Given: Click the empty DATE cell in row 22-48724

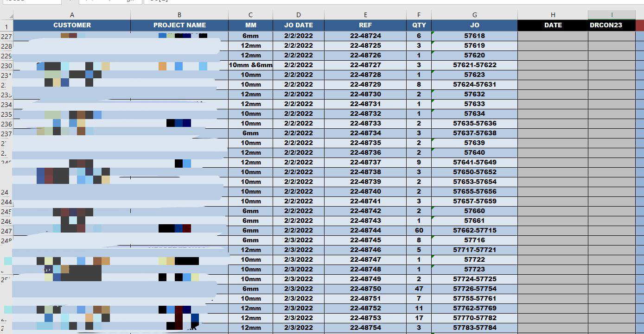Looking at the screenshot, I should pyautogui.click(x=553, y=36).
